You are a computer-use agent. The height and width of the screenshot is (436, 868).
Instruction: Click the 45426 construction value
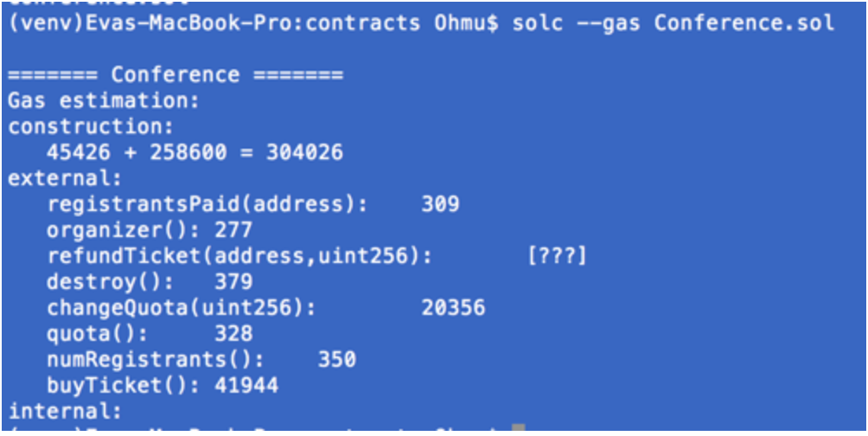coord(78,153)
